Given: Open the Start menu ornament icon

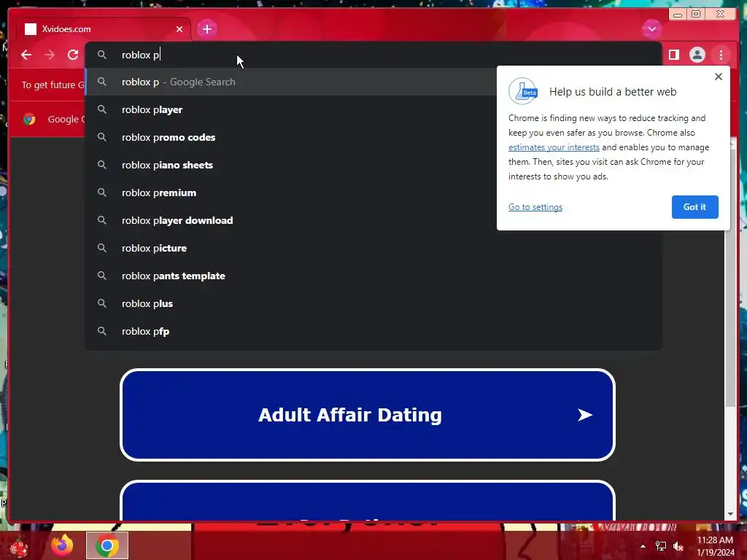Looking at the screenshot, I should tap(18, 547).
